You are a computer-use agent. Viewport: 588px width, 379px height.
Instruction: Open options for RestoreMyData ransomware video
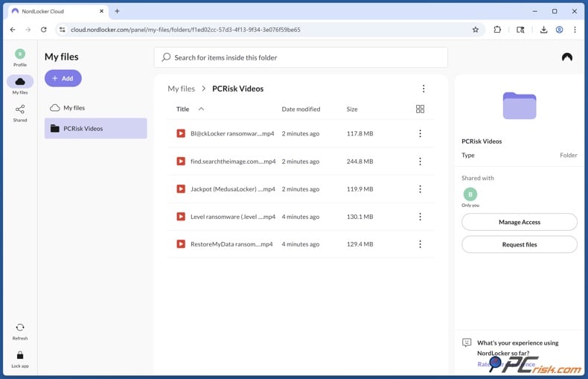[x=420, y=244]
